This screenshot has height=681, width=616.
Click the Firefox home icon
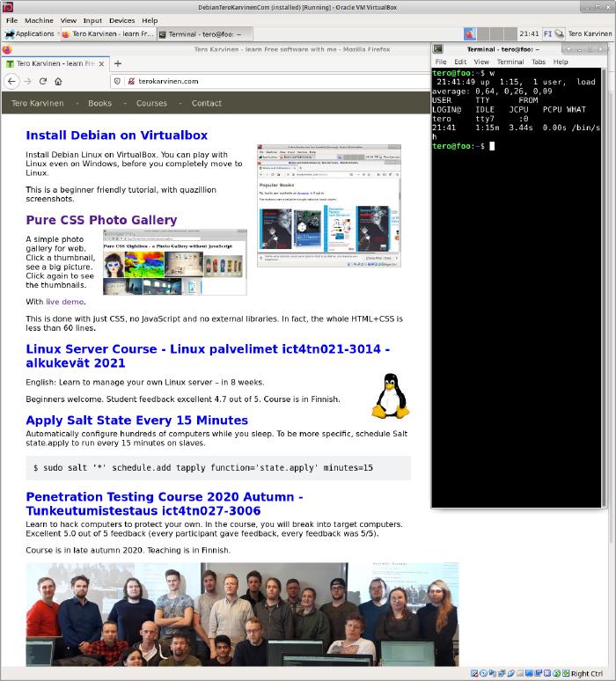(58, 81)
